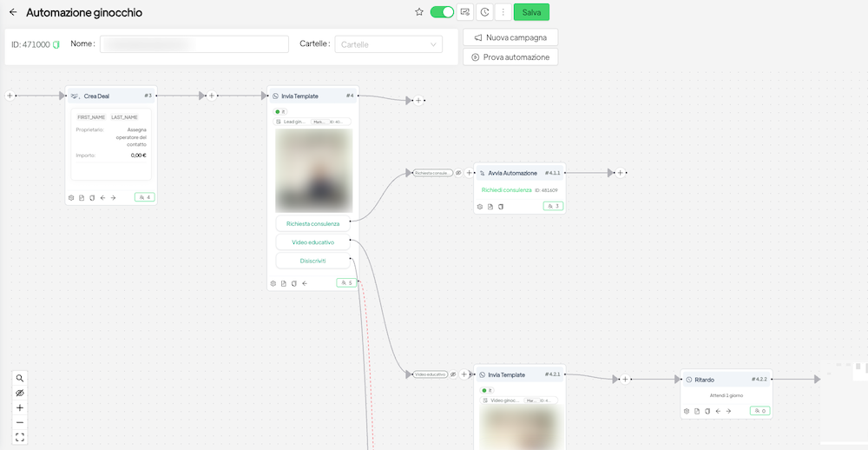Viewport: 868px width, 450px height.
Task: Click the Nuova campagna button
Action: tap(510, 37)
